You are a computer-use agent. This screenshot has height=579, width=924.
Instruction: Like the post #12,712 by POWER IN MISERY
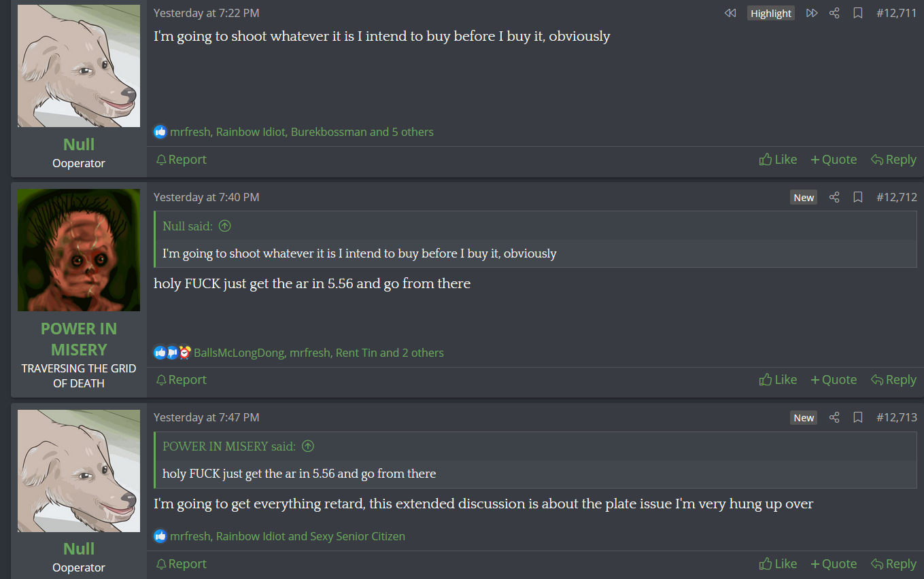click(x=778, y=380)
